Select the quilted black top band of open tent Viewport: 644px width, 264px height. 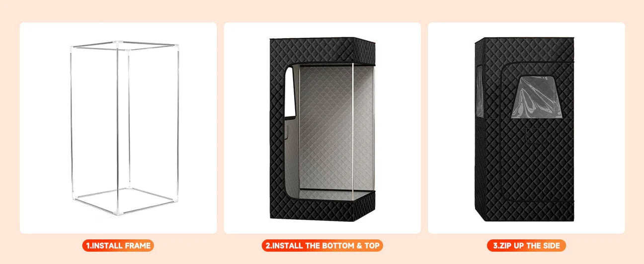point(322,51)
